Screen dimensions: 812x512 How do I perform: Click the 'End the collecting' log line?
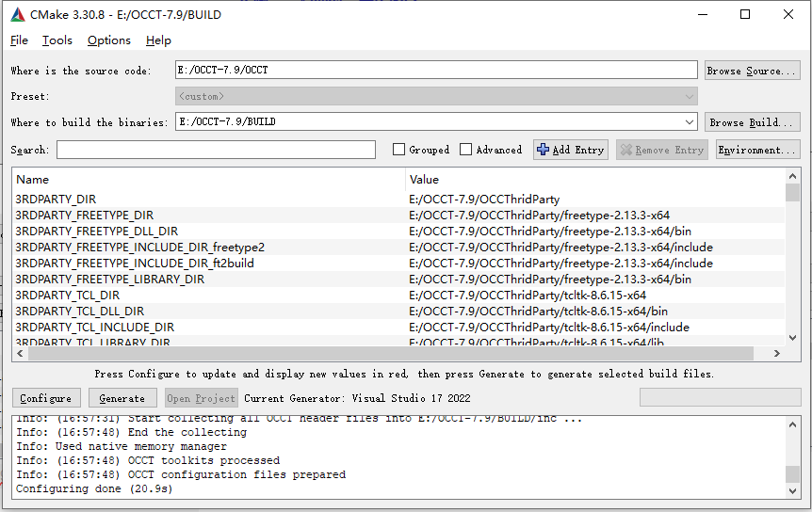[131, 432]
